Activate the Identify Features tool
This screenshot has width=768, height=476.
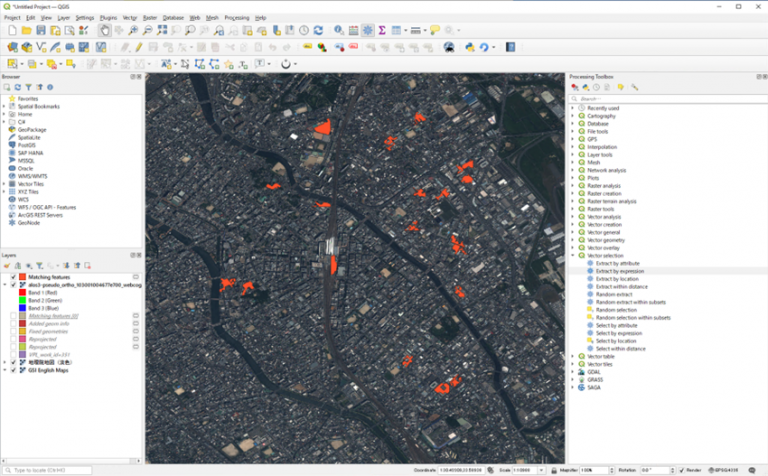[338, 30]
